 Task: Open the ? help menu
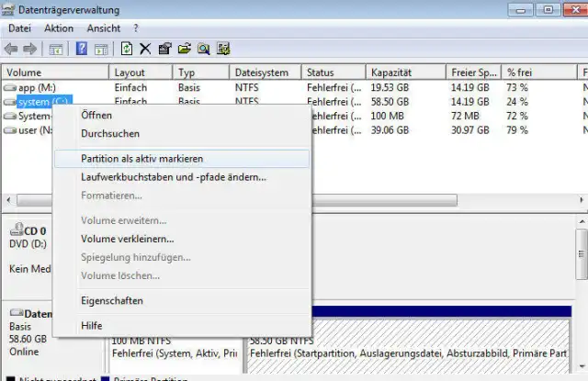point(136,28)
